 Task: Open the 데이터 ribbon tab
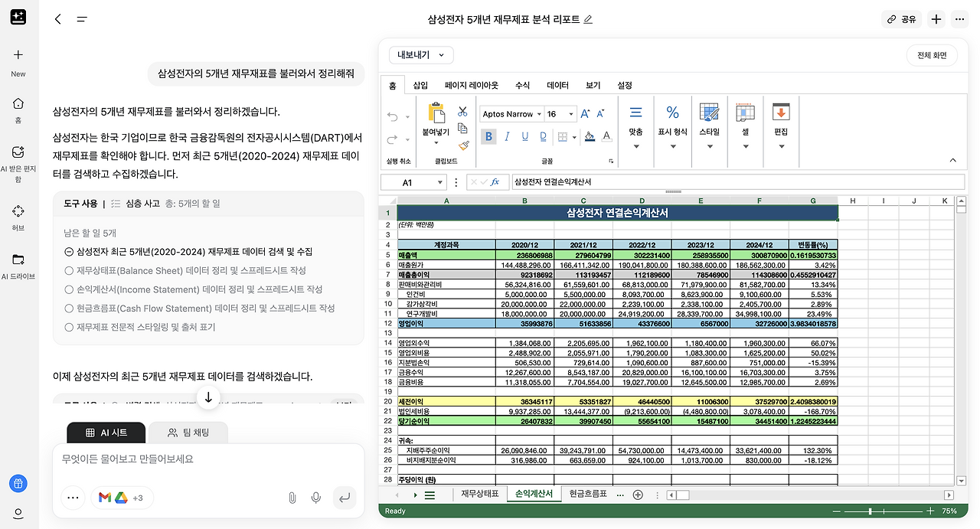coord(557,86)
